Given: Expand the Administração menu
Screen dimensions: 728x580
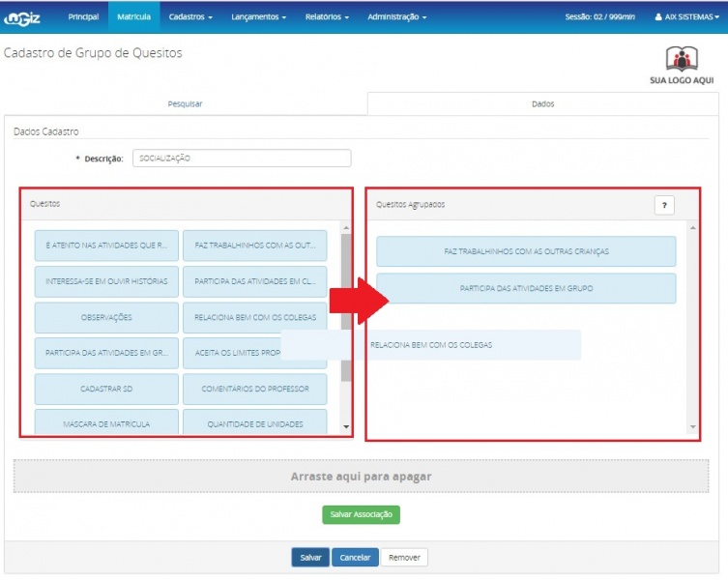Looking at the screenshot, I should 396,16.
